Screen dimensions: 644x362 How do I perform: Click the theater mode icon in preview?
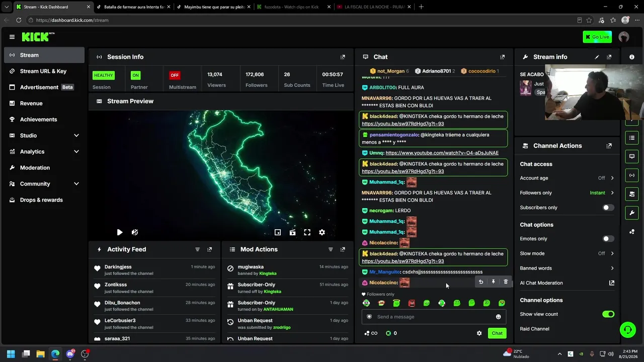292,232
